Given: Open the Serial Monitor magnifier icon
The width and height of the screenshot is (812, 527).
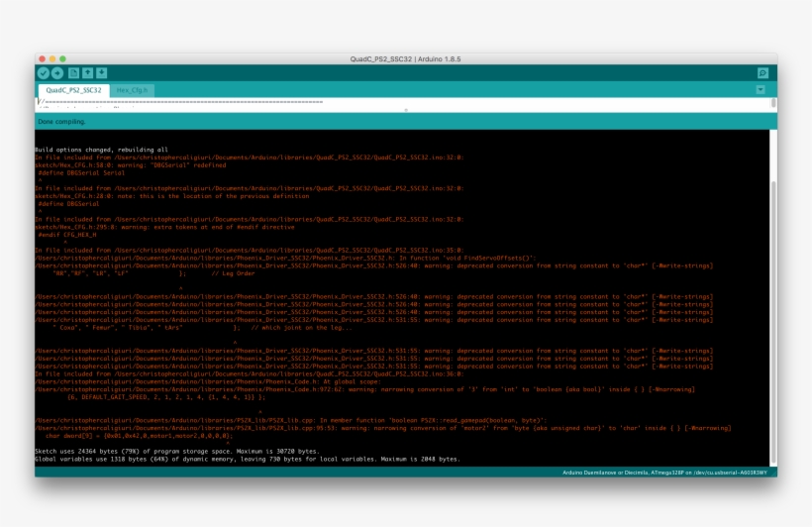Looking at the screenshot, I should [x=762, y=73].
